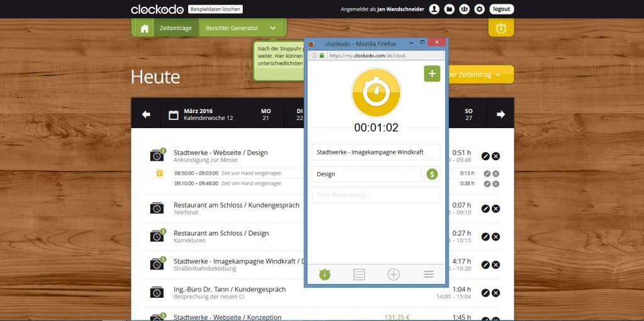
Task: Click clock icon of Restaurant am Schloss / Kundengespräch
Action: (157, 208)
